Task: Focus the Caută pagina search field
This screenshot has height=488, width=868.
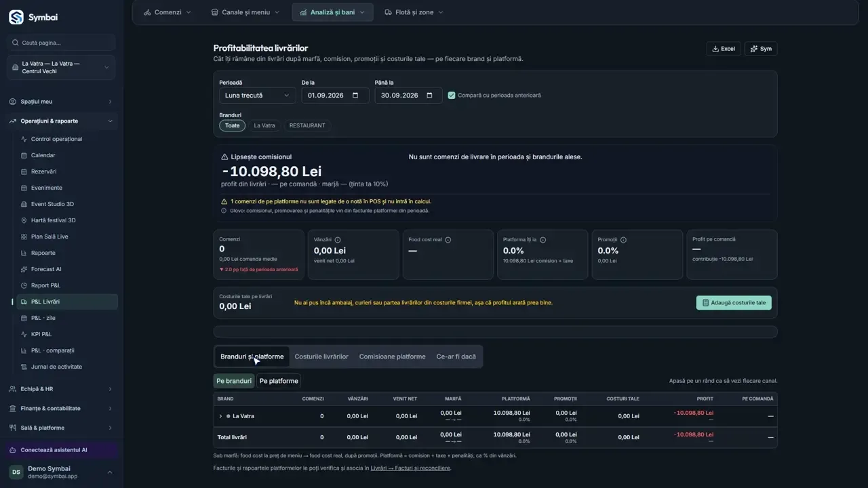Action: 62,43
